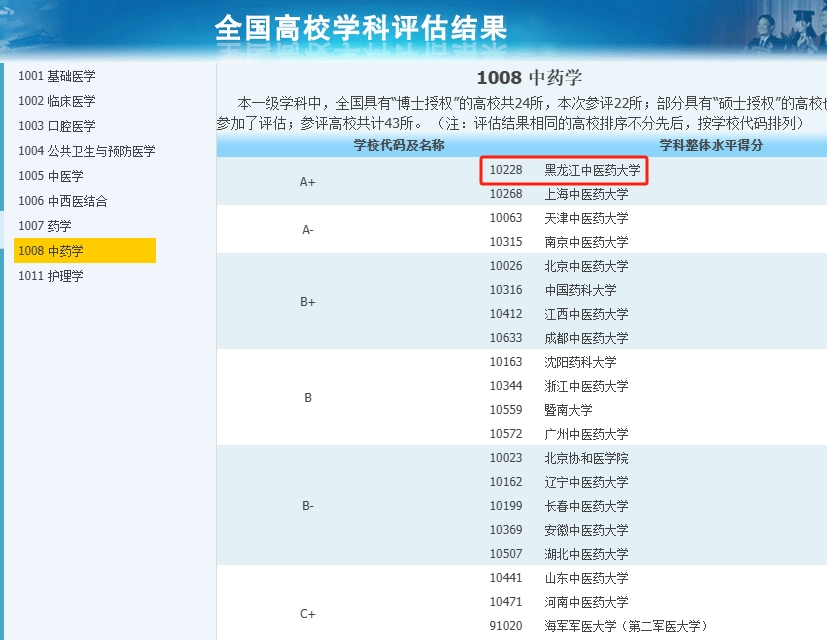Select 河南中医药大学 entry

(x=586, y=602)
